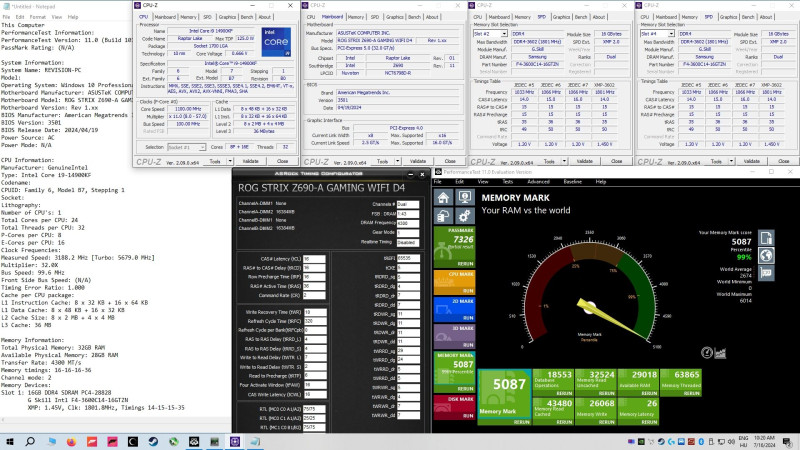This screenshot has height=450, width=800.
Task: Minimize the ASRock Timing Configurator window
Action: coord(410,174)
